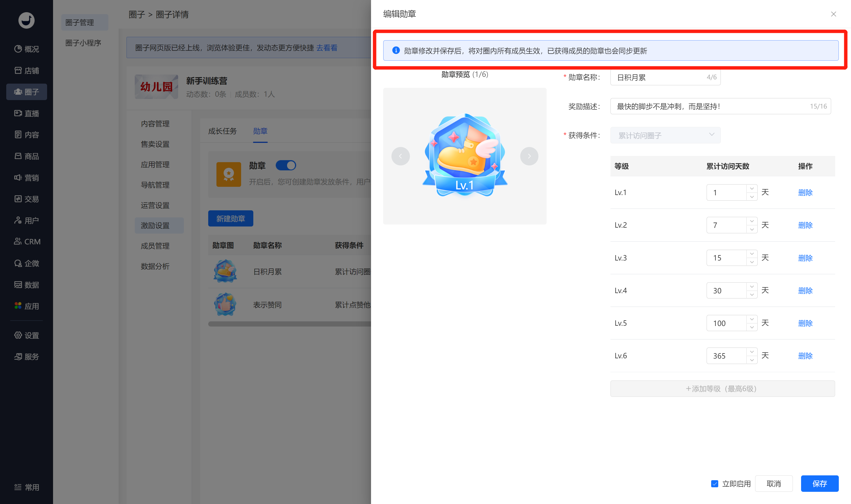This screenshot has height=504, width=851.
Task: Uncheck the 立即启用 checkbox
Action: (715, 484)
